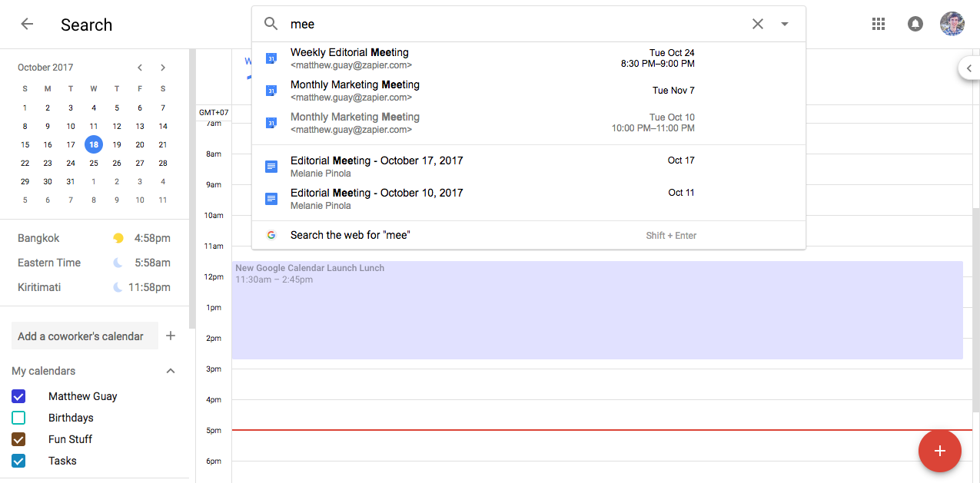Select Search the web for "mee"
The width and height of the screenshot is (980, 483).
529,235
